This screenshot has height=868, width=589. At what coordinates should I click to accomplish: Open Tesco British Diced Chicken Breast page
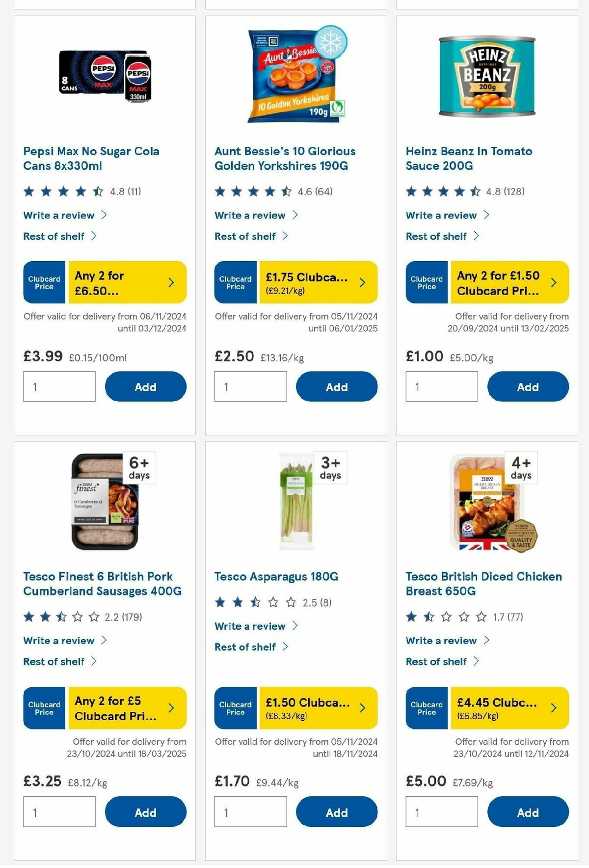[483, 584]
